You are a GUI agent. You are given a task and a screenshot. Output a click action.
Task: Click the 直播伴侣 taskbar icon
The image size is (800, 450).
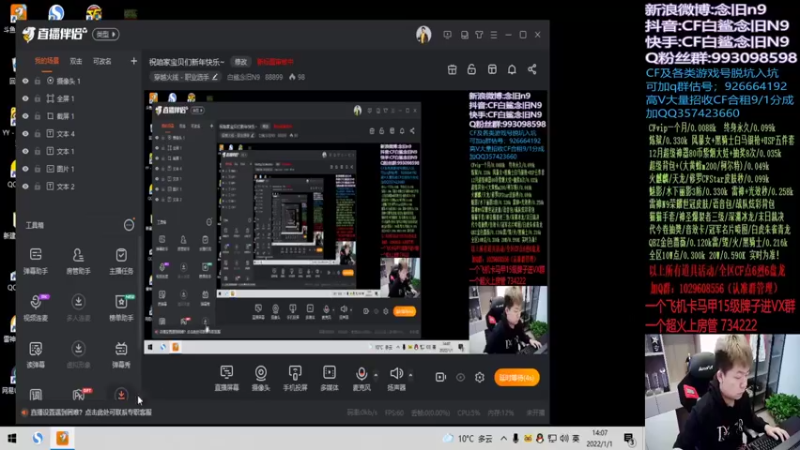point(63,438)
